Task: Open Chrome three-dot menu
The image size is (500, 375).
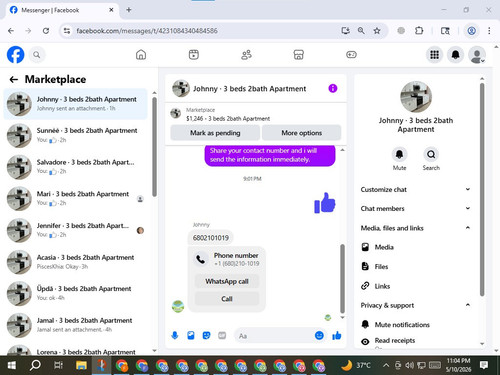Action: pyautogui.click(x=489, y=31)
